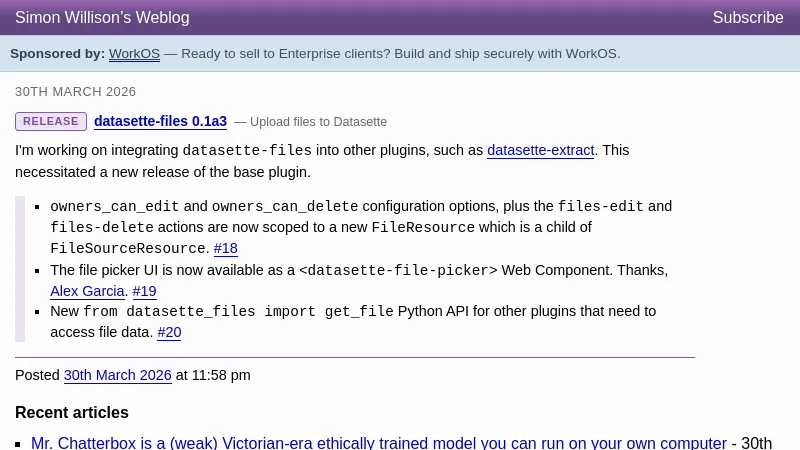This screenshot has width=800, height=450.
Task: Click Subscribe in the header
Action: [x=748, y=18]
